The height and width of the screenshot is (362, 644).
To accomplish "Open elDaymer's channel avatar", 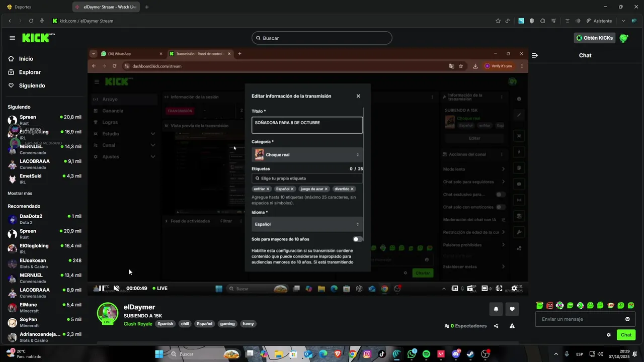I will [x=107, y=314].
